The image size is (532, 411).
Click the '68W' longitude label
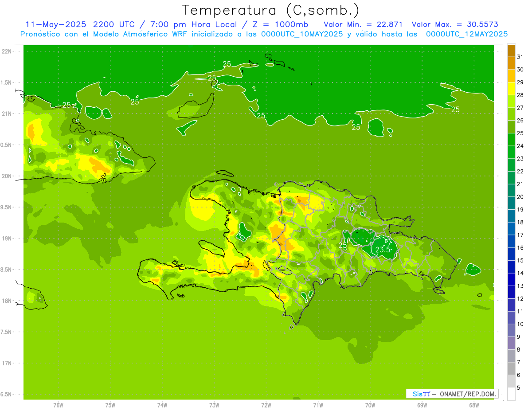pyautogui.click(x=474, y=405)
